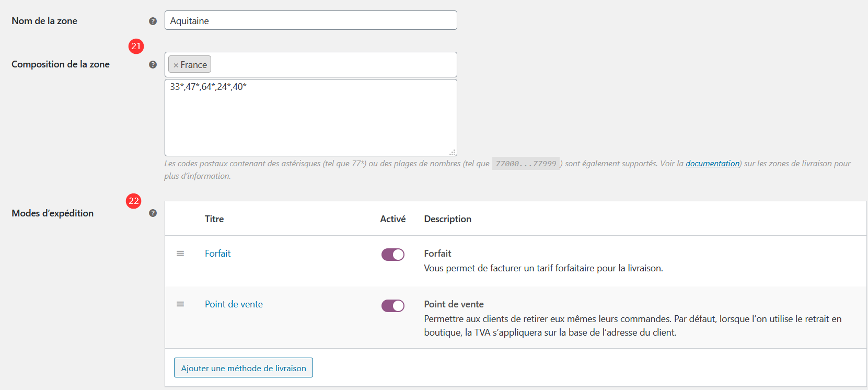Click help icon beside Composition de la zone
868x390 pixels.
[153, 64]
